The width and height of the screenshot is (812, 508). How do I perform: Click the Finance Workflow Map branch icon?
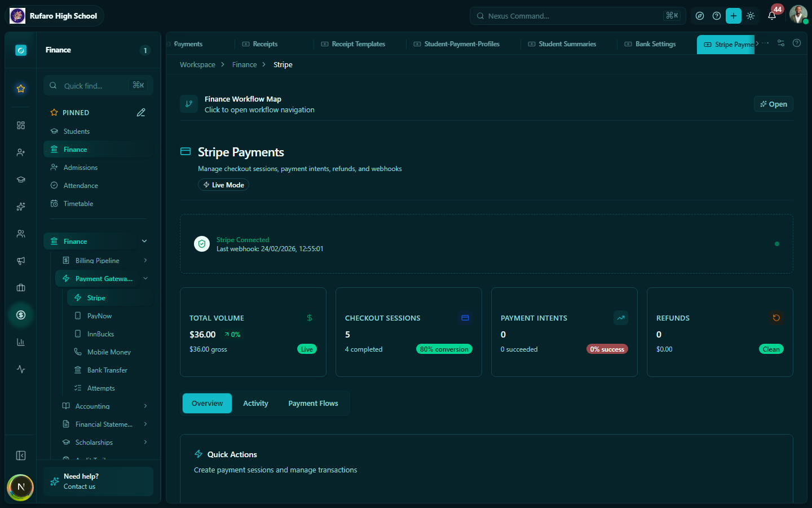coord(189,104)
